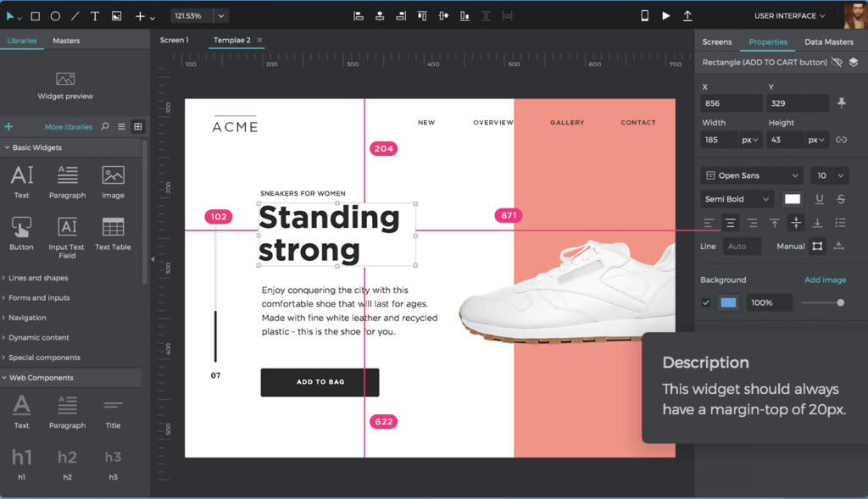The image size is (868, 499).
Task: Click the share/upload prototype icon
Action: (687, 16)
